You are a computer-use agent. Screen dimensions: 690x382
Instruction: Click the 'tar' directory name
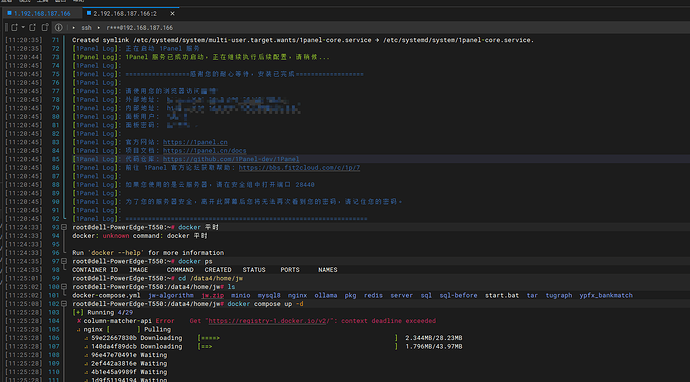[x=532, y=295]
